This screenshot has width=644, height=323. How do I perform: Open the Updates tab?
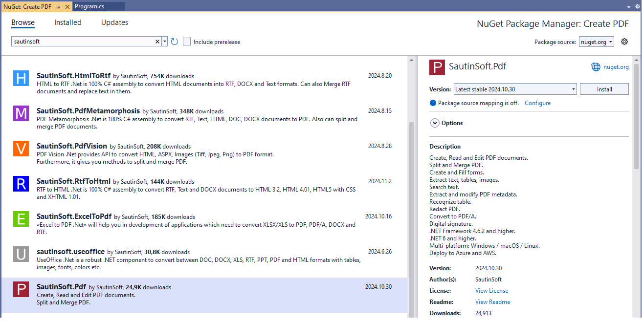click(114, 22)
